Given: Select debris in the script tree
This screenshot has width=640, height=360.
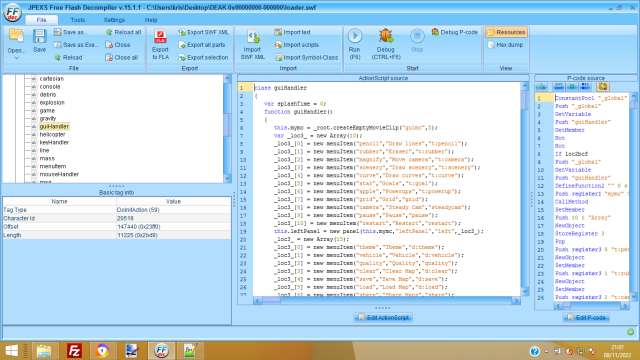Looking at the screenshot, I should (48, 95).
